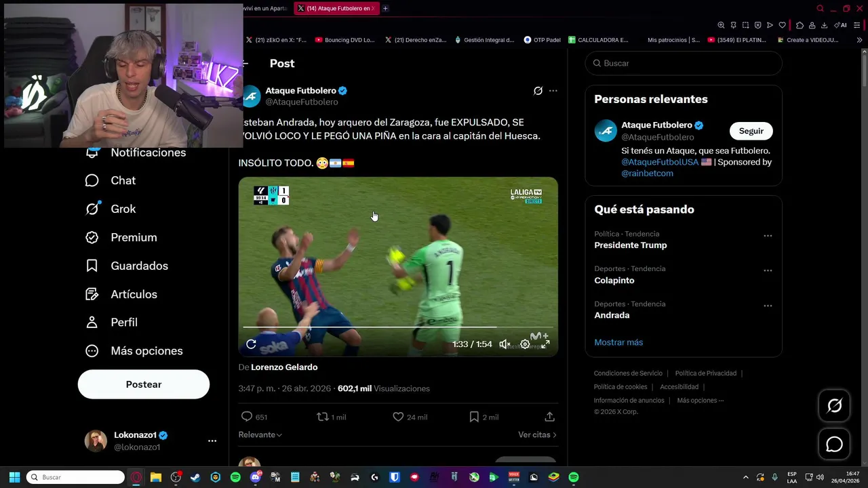
Task: Expand the footer Más opciones menu
Action: click(700, 401)
